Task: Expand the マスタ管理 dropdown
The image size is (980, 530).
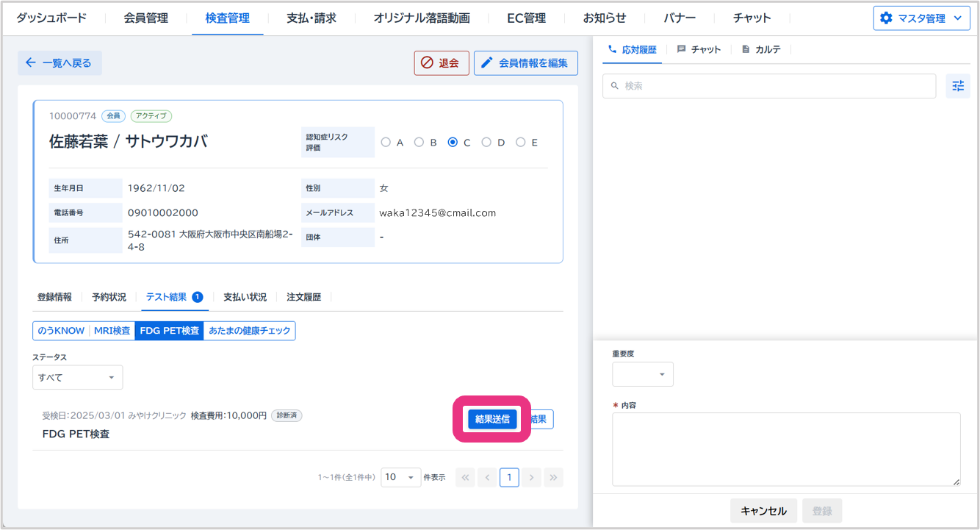Action: click(x=921, y=18)
